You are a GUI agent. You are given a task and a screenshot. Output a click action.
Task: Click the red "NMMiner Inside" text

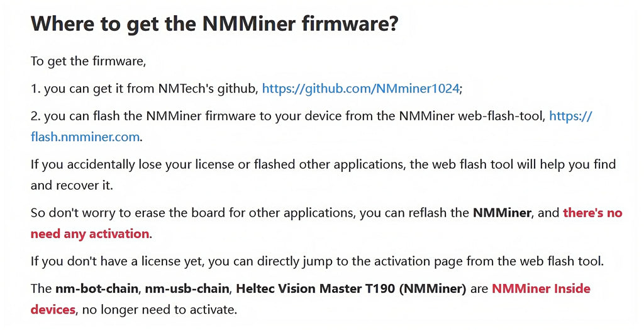point(541,288)
